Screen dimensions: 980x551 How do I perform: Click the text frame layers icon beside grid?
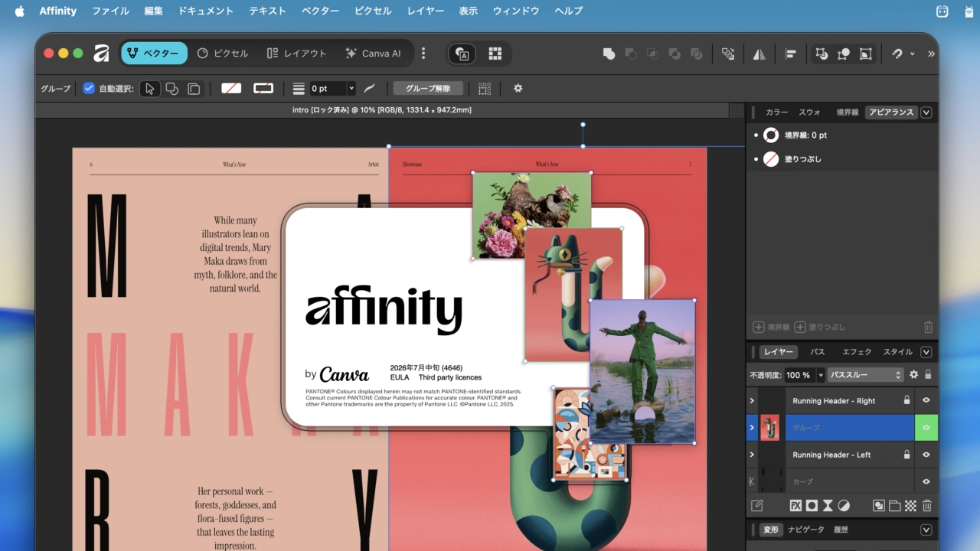point(462,54)
